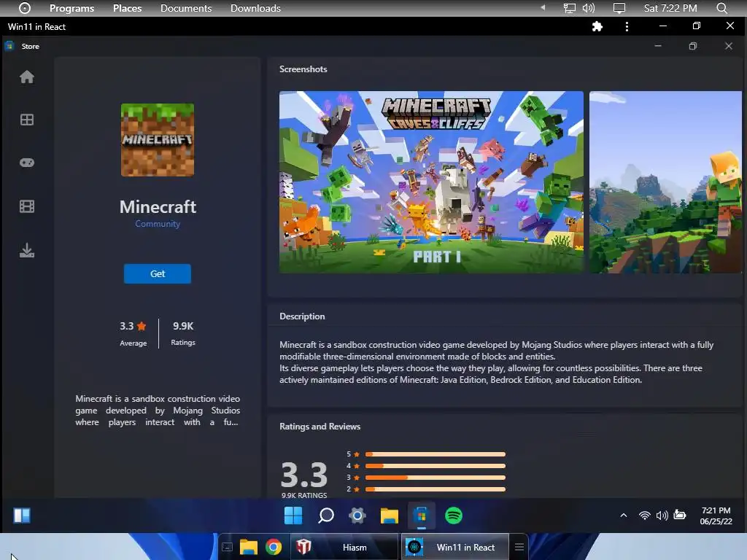
Task: Open the Gaming controller section in Store sidebar
Action: (27, 163)
